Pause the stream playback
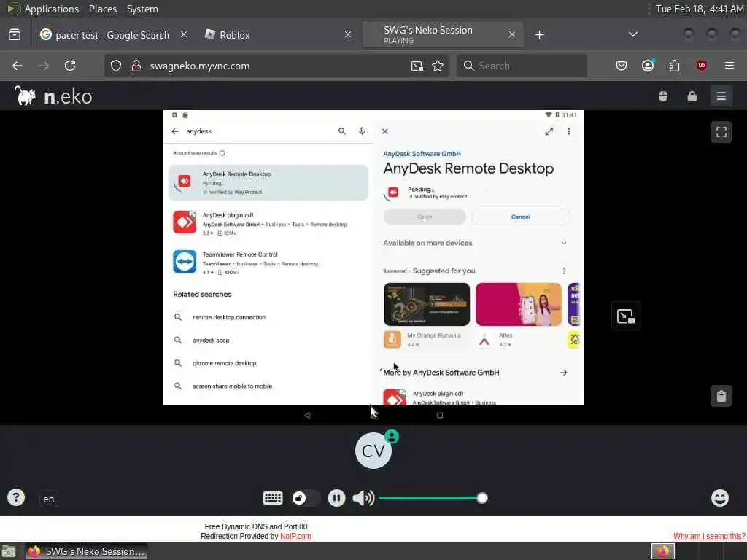 pos(336,498)
